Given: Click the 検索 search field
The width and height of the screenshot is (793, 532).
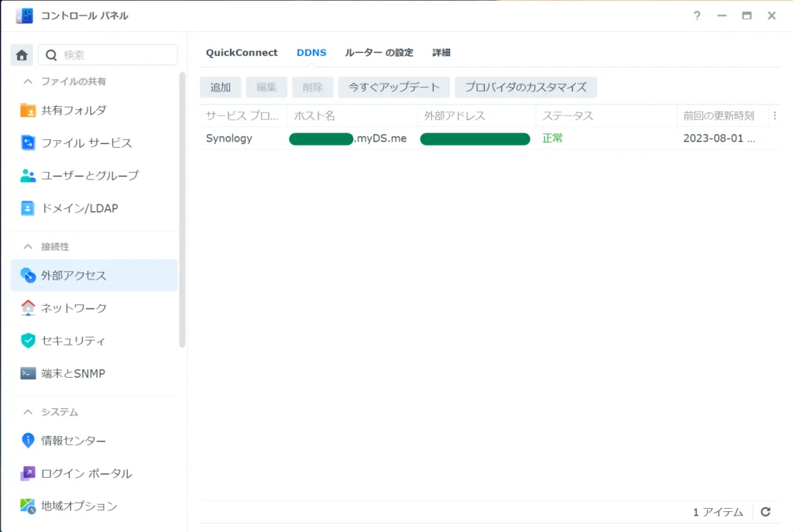Looking at the screenshot, I should 116,55.
